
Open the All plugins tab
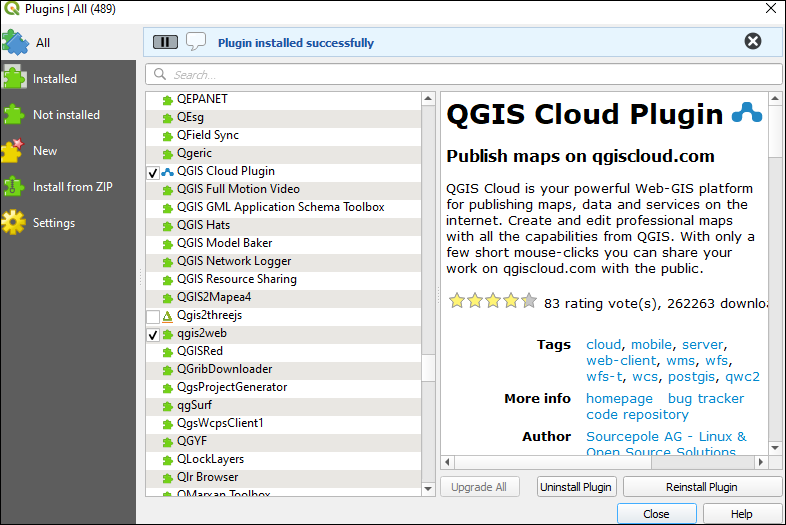coord(68,43)
